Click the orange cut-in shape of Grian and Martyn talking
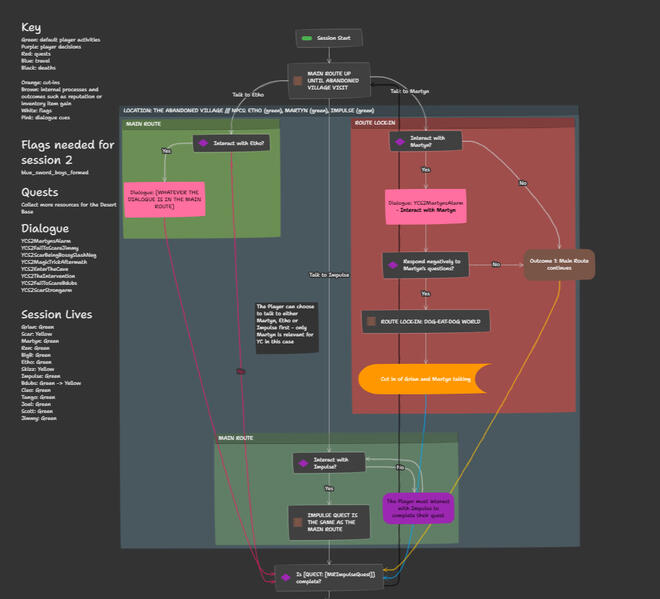660x599 pixels. pos(425,379)
